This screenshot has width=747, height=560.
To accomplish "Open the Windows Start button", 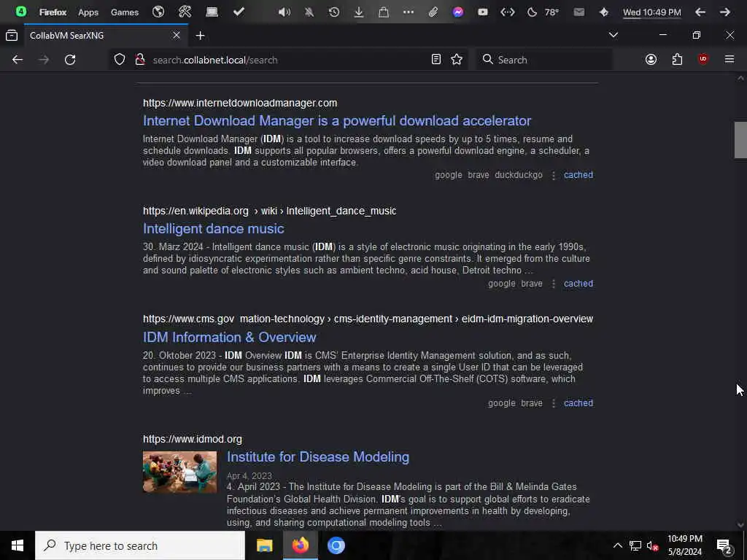I will [18, 545].
